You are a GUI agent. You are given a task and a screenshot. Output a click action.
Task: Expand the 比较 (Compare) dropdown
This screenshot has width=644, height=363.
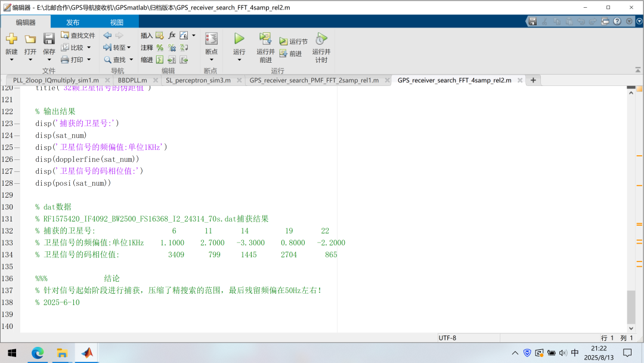pyautogui.click(x=89, y=48)
